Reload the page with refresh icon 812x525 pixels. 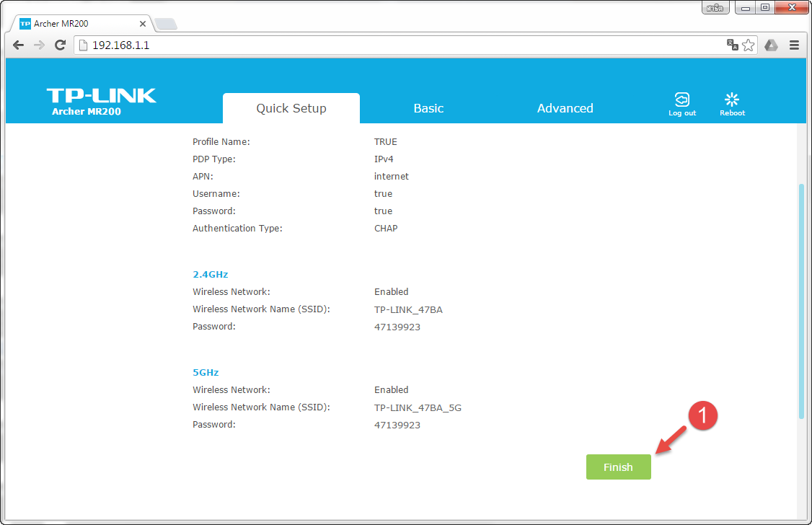[x=60, y=45]
